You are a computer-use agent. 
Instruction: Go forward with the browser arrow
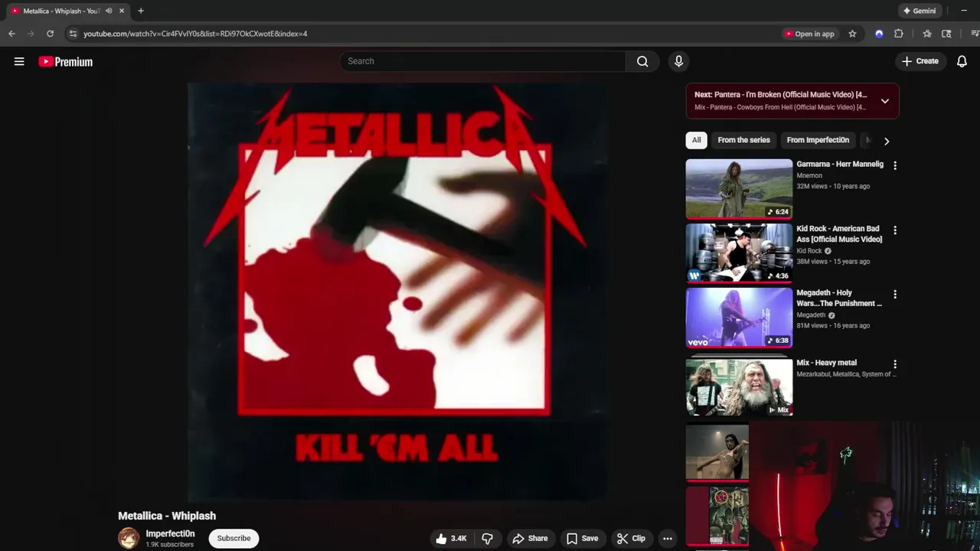pos(31,34)
